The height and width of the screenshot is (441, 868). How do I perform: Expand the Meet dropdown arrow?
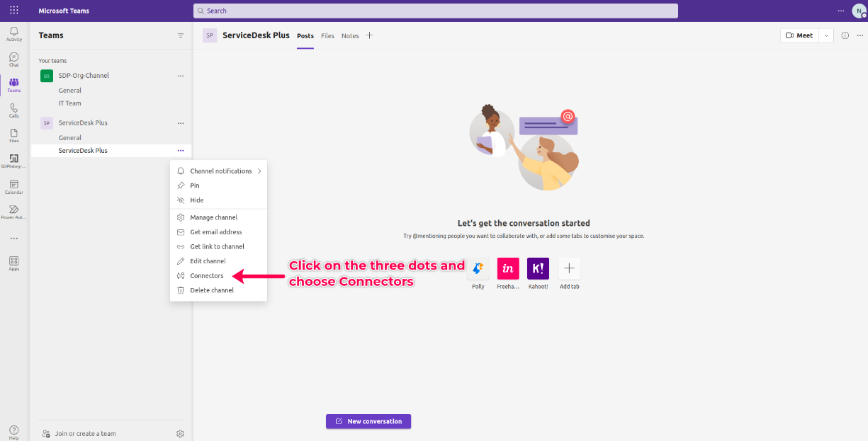pyautogui.click(x=826, y=35)
